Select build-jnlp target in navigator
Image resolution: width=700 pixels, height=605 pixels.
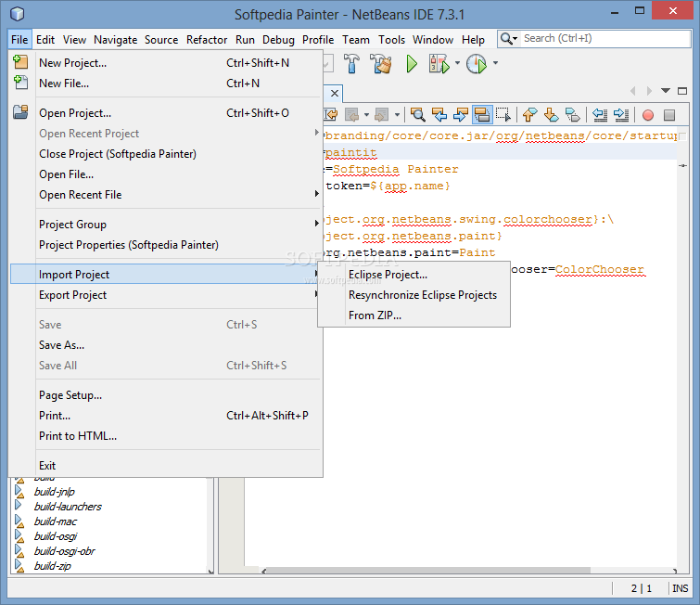click(55, 492)
